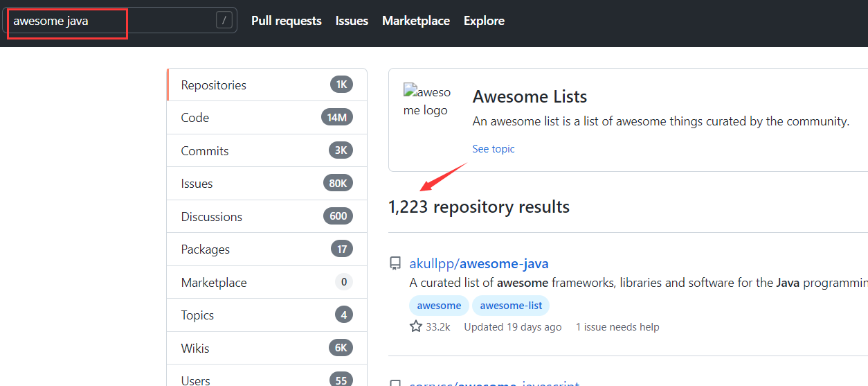Click the Awesome Lists heading
This screenshot has width=868, height=386.
[x=530, y=96]
